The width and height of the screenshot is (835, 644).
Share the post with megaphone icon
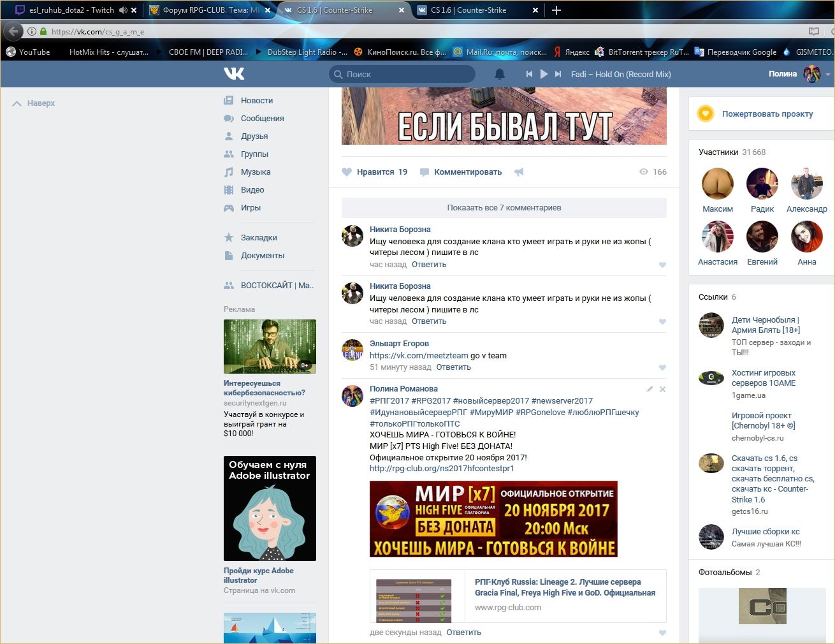click(x=519, y=172)
